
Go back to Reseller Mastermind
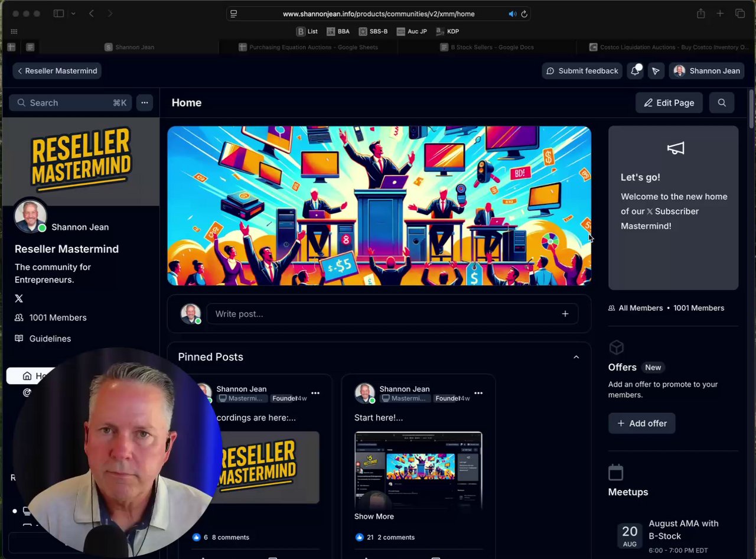(57, 71)
